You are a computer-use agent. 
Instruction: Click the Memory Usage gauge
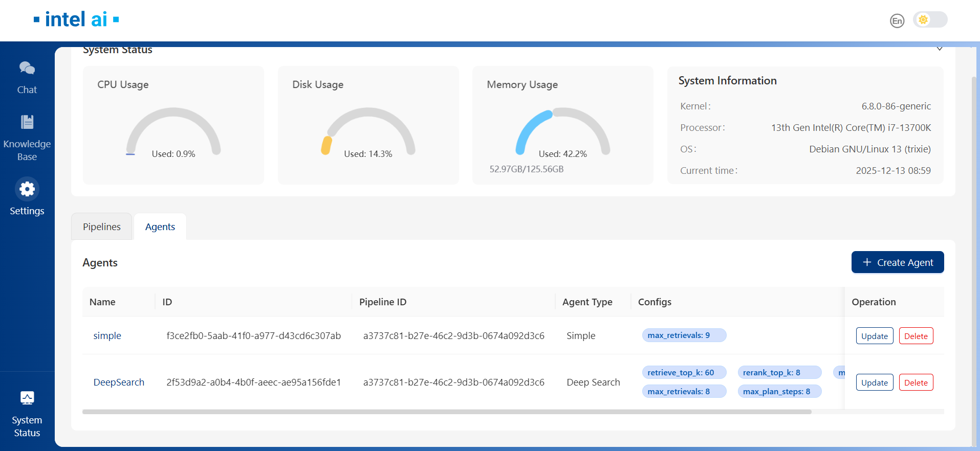point(562,131)
